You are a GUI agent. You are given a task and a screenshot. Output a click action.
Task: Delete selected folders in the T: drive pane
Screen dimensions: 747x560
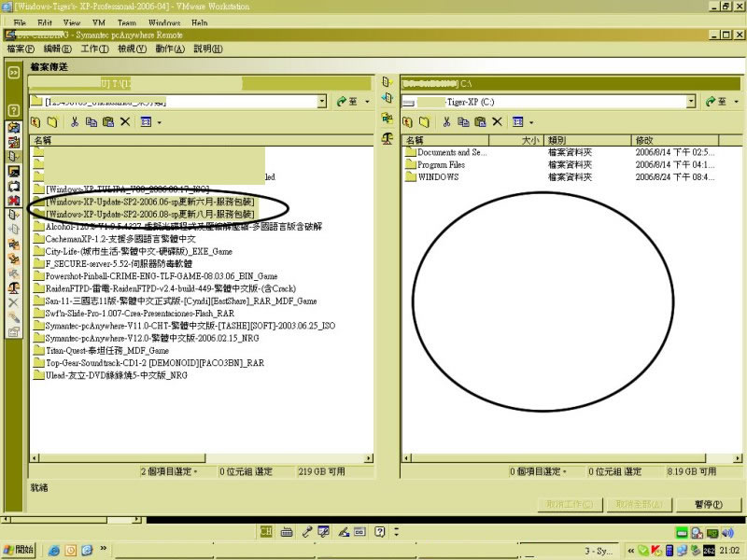pos(125,122)
